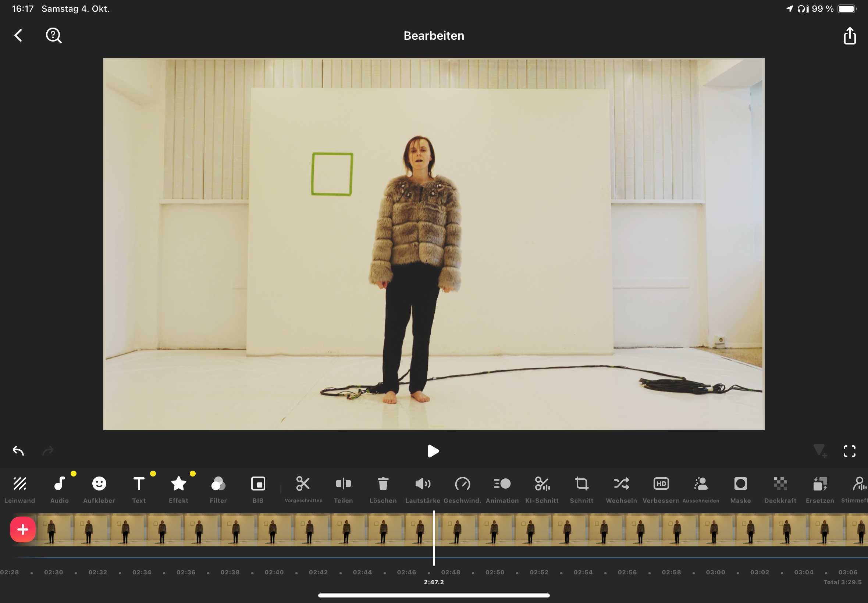Open the Schnitt crop tool
Screen dimensions: 868x603
[581, 490]
